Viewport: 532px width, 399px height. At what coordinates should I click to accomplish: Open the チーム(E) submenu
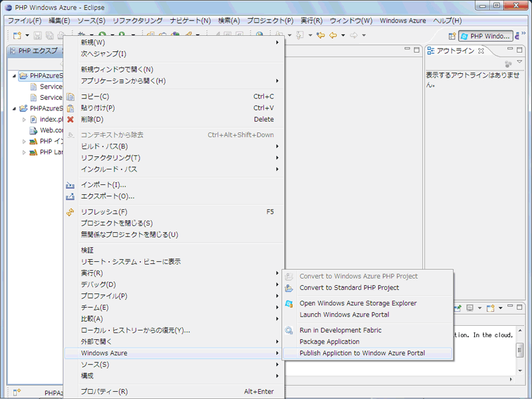[x=174, y=307]
